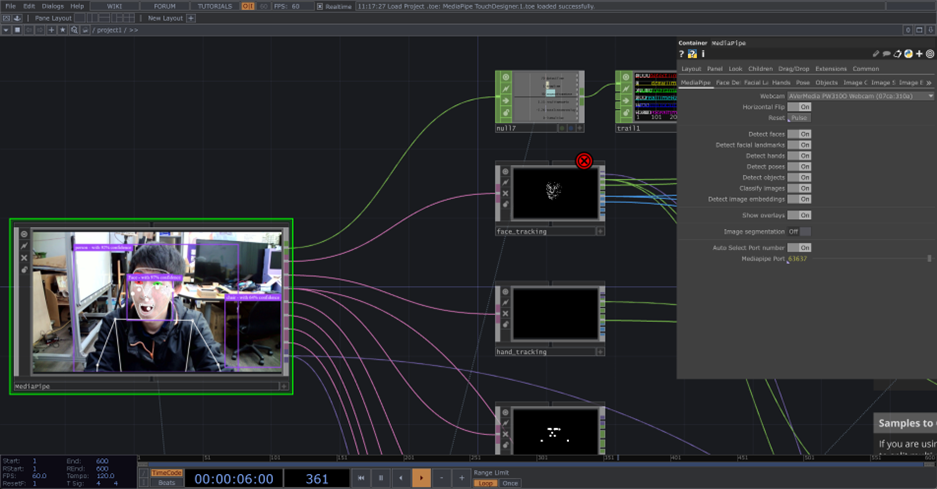937x489 pixels.
Task: Switch to the Hands parameter tab
Action: coord(781,83)
